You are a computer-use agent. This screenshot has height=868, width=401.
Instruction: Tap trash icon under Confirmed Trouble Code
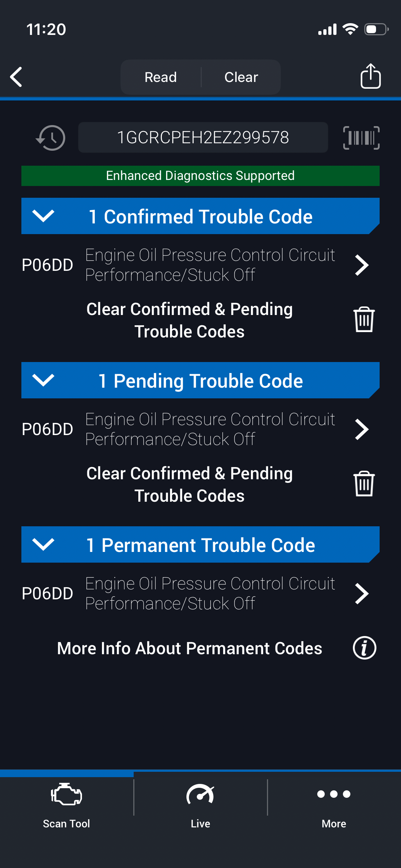coord(364,320)
